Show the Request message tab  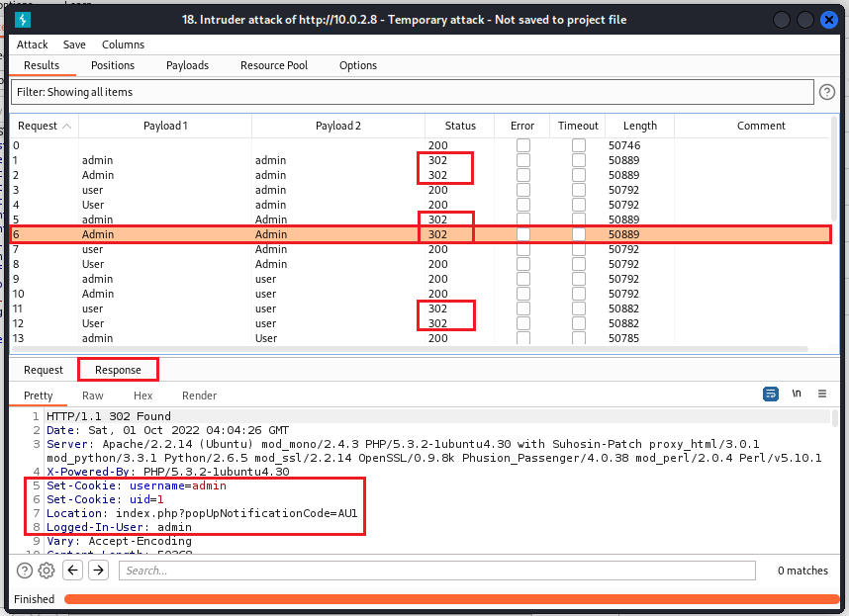[x=44, y=370]
